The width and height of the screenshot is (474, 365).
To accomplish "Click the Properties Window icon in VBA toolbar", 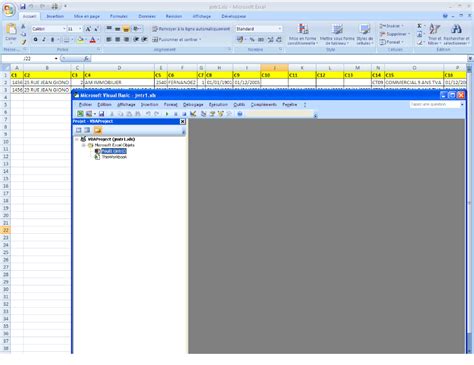I will tap(212, 114).
